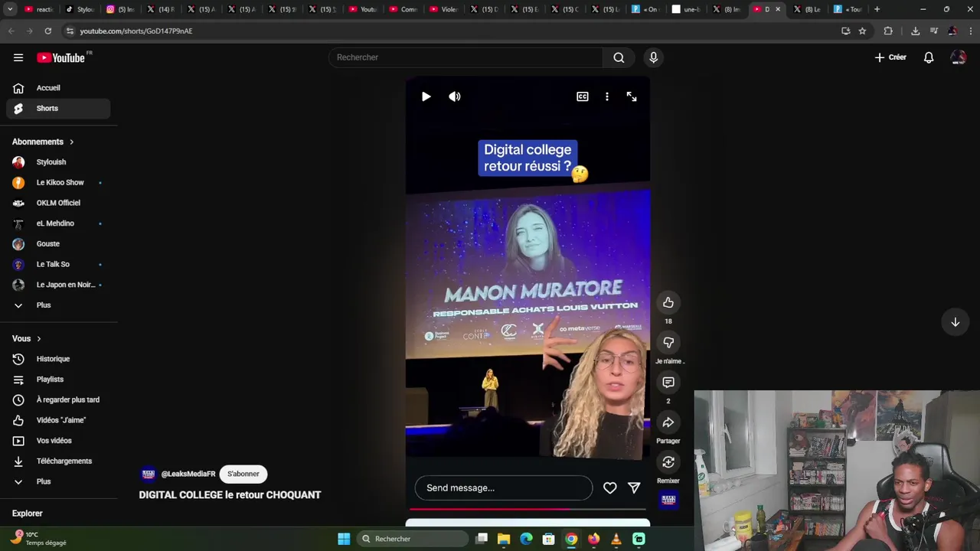The width and height of the screenshot is (980, 551).
Task: Tap the heart reaction icon
Action: pyautogui.click(x=609, y=488)
